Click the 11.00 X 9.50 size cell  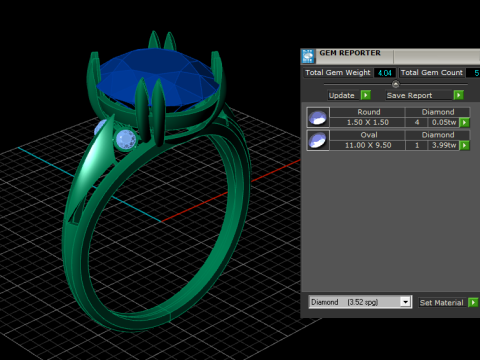368,145
